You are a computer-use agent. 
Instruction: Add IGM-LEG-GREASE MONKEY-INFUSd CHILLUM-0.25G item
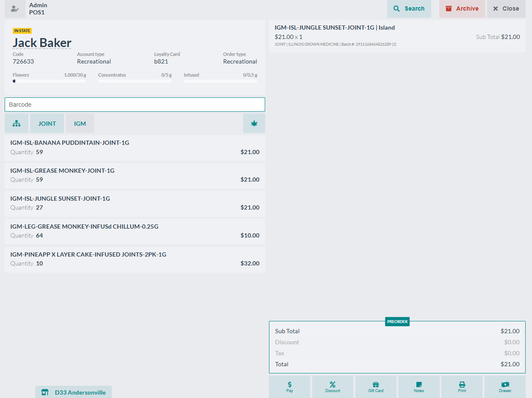(x=135, y=232)
